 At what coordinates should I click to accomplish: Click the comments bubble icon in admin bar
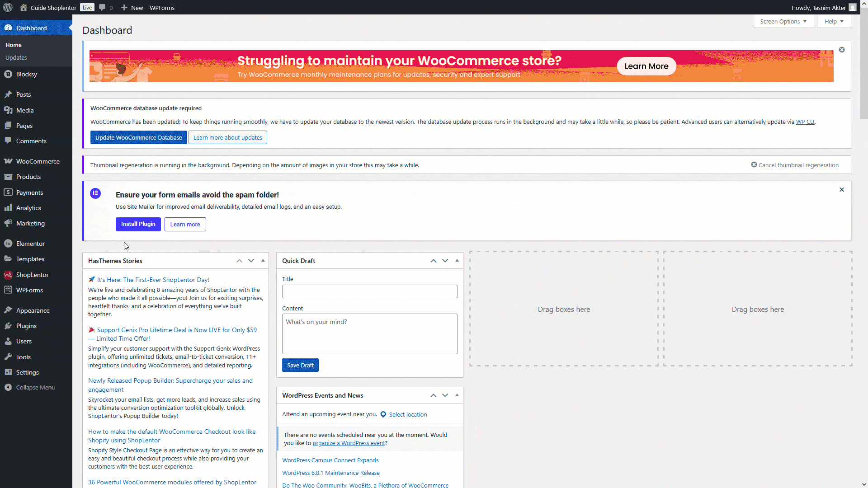pos(102,8)
